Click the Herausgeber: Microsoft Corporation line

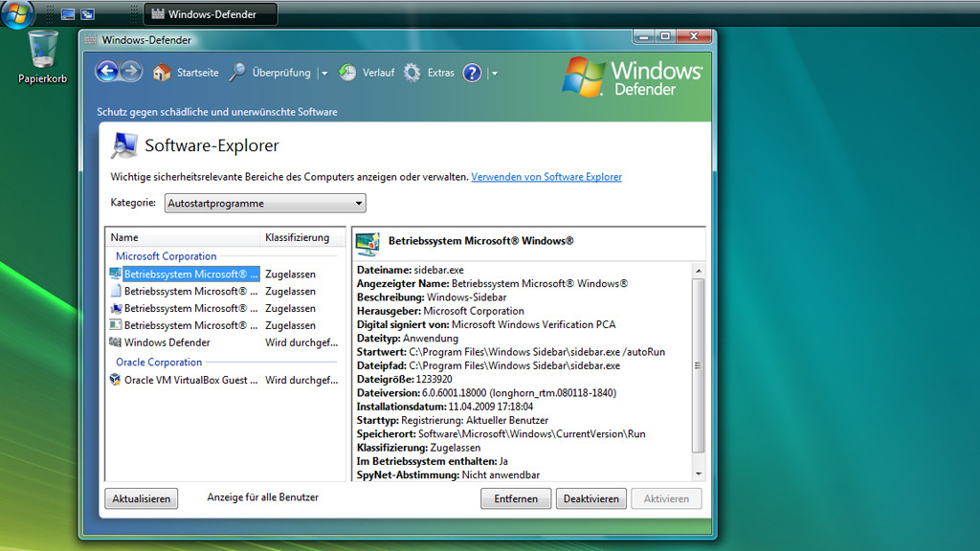(440, 311)
